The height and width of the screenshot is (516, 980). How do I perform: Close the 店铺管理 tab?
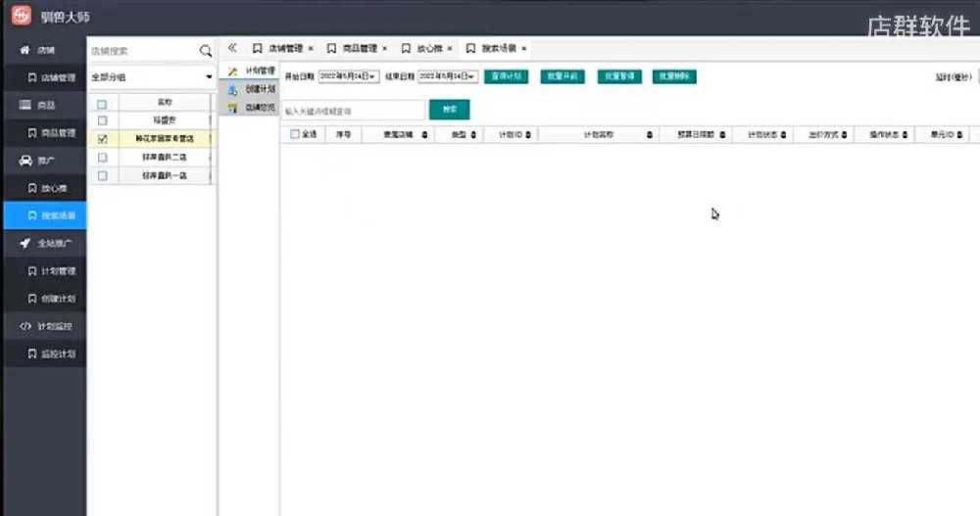click(x=311, y=48)
